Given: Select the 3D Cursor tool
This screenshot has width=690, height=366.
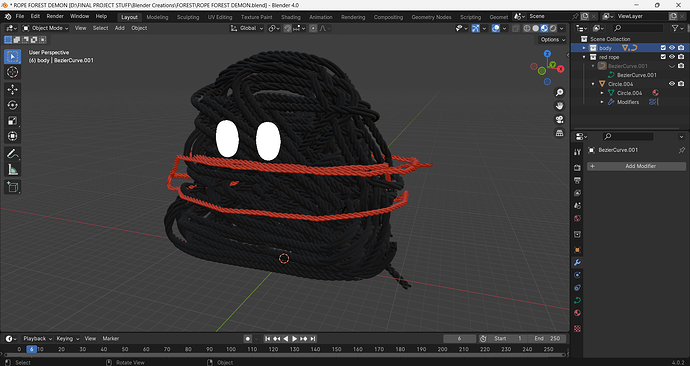Looking at the screenshot, I should (12, 72).
